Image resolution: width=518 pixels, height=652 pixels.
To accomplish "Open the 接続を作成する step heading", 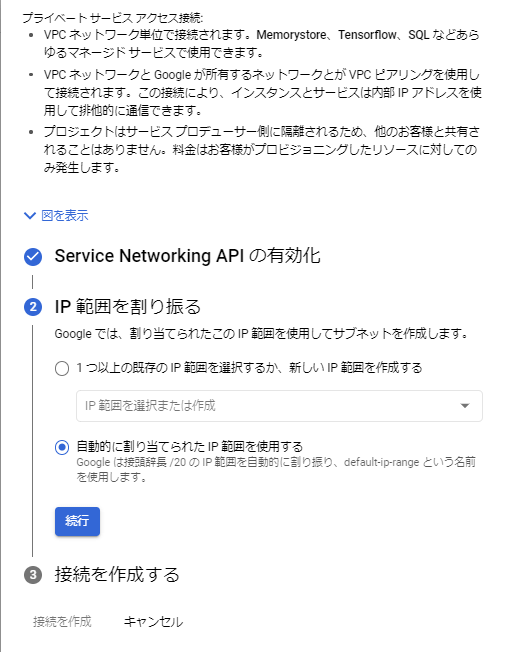I will click(117, 575).
